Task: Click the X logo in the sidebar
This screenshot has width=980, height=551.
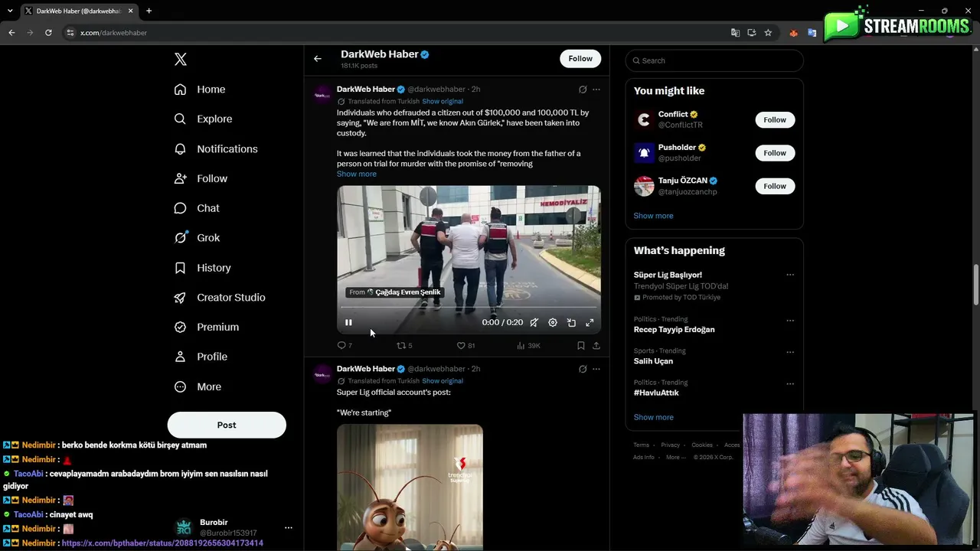Action: click(180, 59)
